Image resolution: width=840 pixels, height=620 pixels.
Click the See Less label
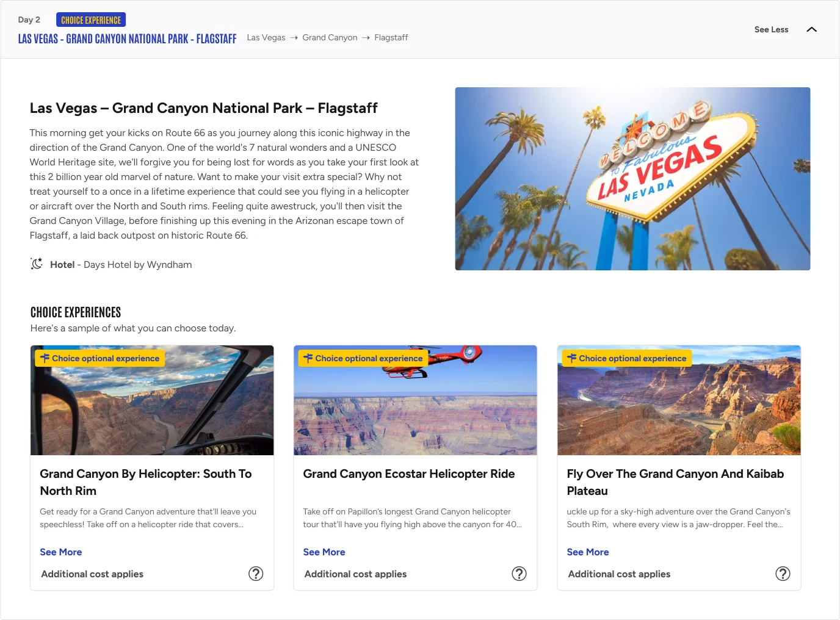771,29
